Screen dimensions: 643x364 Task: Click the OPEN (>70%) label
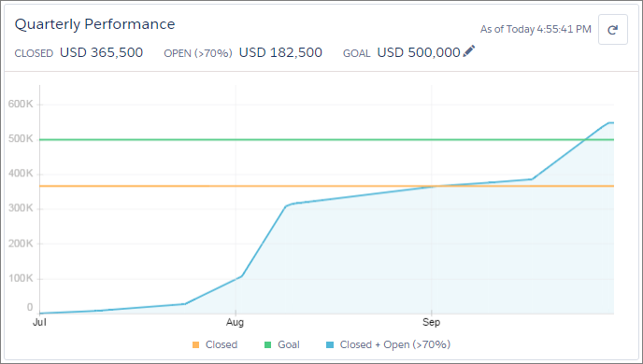tap(198, 53)
